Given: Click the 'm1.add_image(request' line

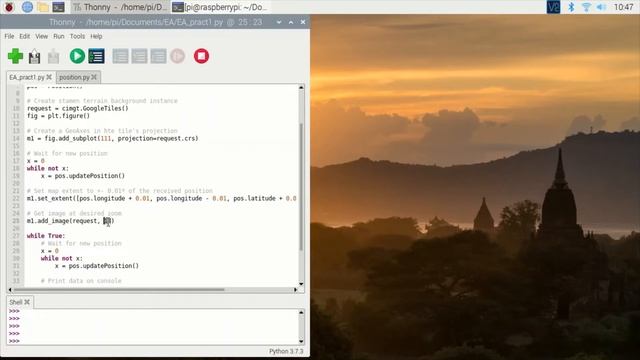Looking at the screenshot, I should coord(71,221).
